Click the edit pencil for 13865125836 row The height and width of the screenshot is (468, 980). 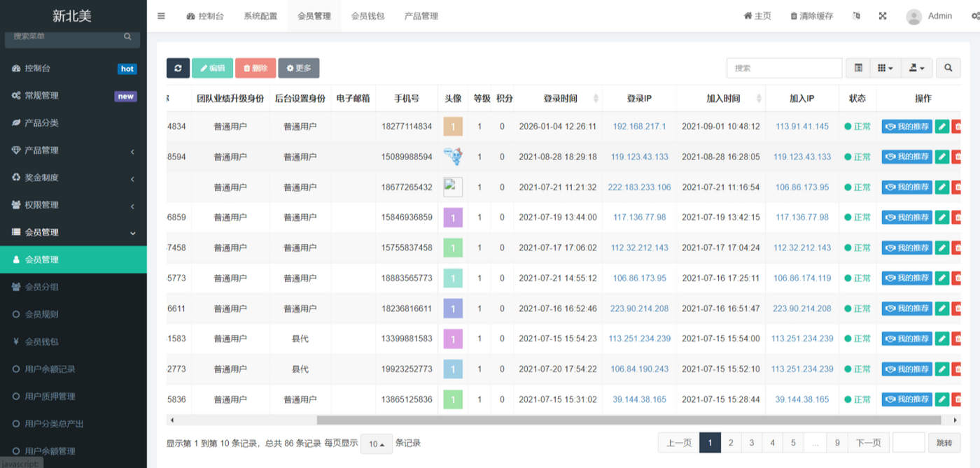click(942, 399)
